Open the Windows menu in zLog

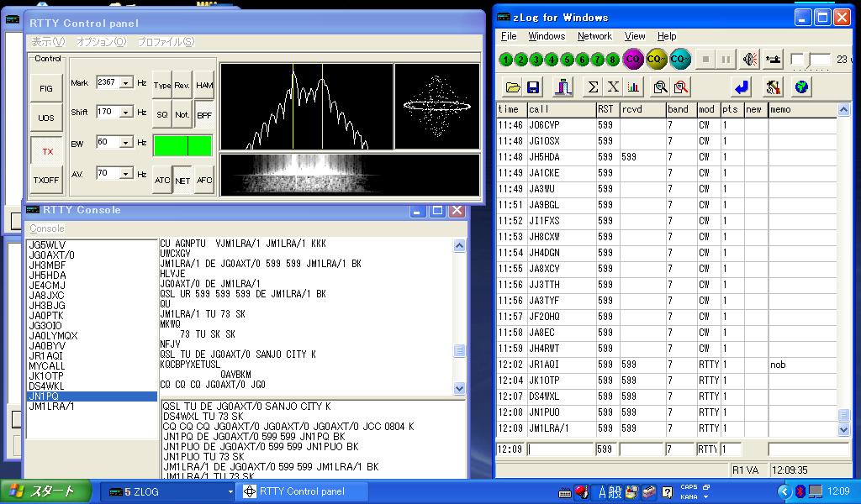(547, 36)
